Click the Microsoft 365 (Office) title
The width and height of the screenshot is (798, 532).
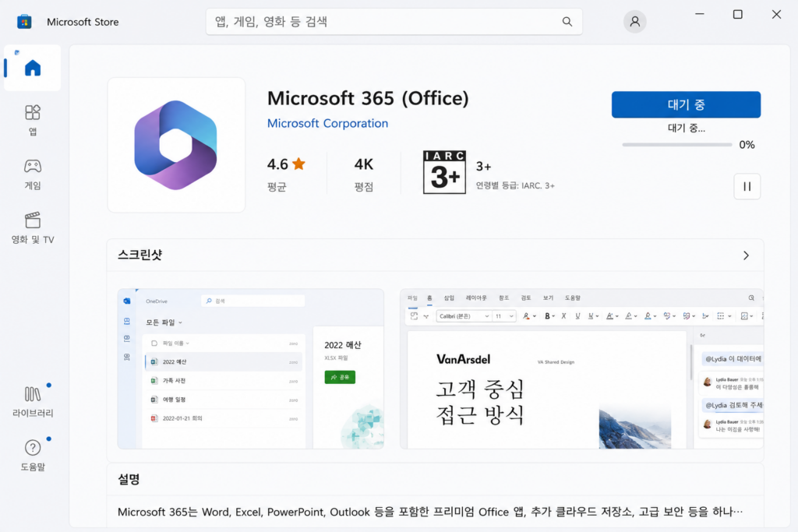click(368, 98)
